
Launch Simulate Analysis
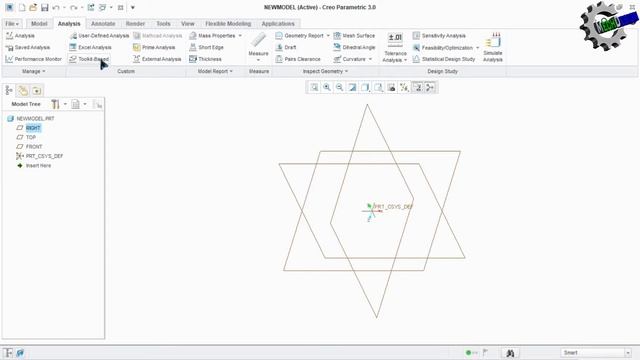pos(493,48)
